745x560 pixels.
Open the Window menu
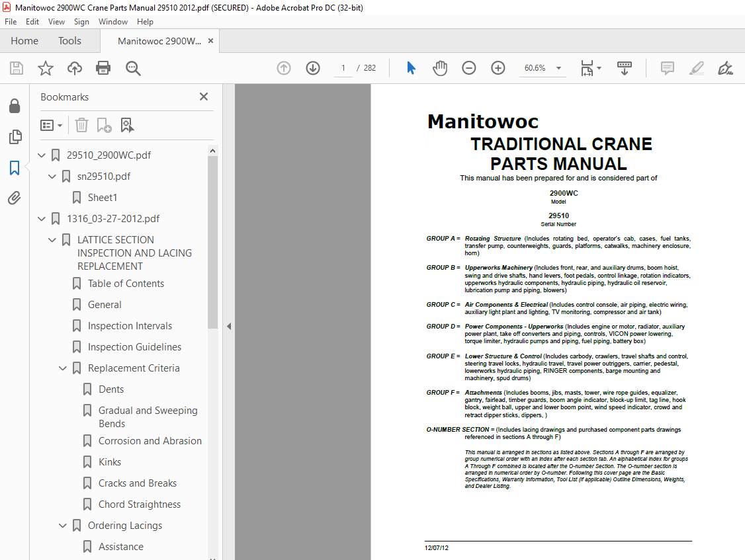click(112, 22)
